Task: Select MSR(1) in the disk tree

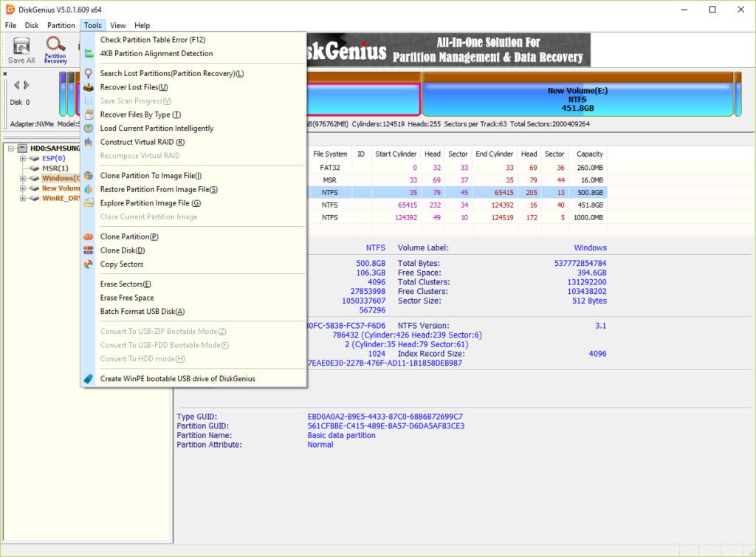Action: click(x=55, y=168)
